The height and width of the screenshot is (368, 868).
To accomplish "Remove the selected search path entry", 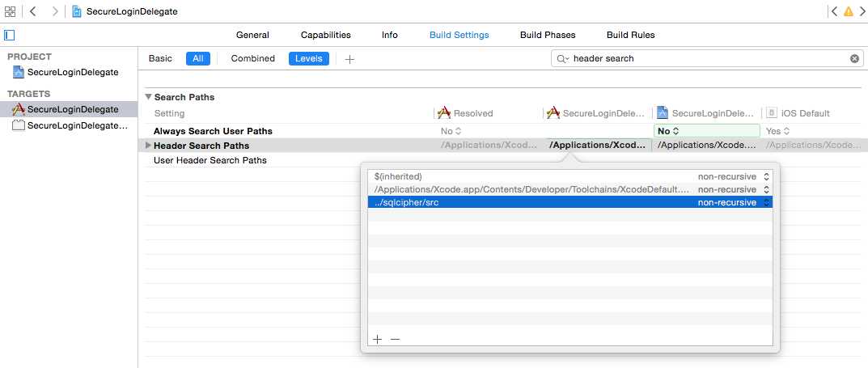I will click(x=395, y=339).
